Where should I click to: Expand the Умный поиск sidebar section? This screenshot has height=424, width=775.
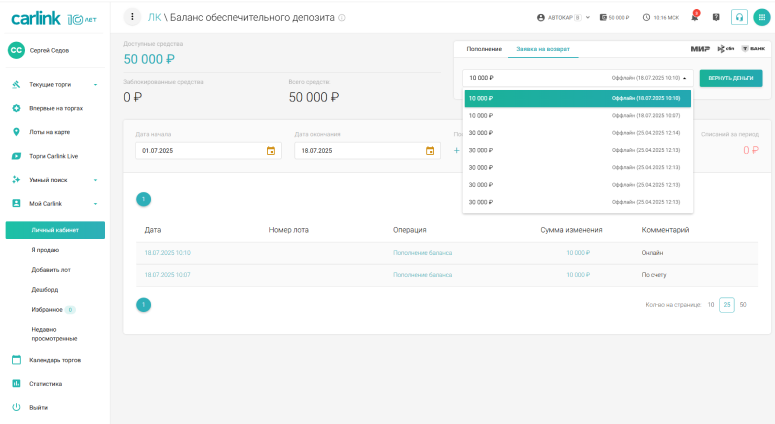(x=95, y=180)
